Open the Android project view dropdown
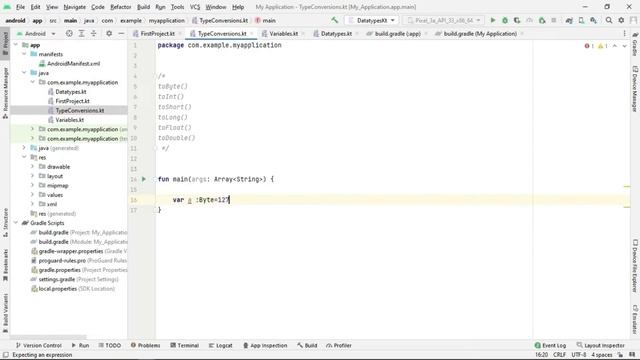This screenshot has height=360, width=640. 36,33
